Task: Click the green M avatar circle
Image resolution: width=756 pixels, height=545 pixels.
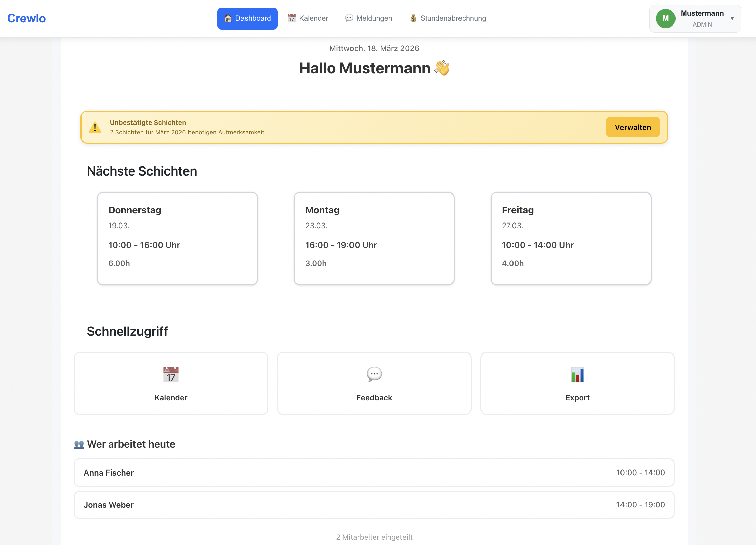Action: point(665,18)
